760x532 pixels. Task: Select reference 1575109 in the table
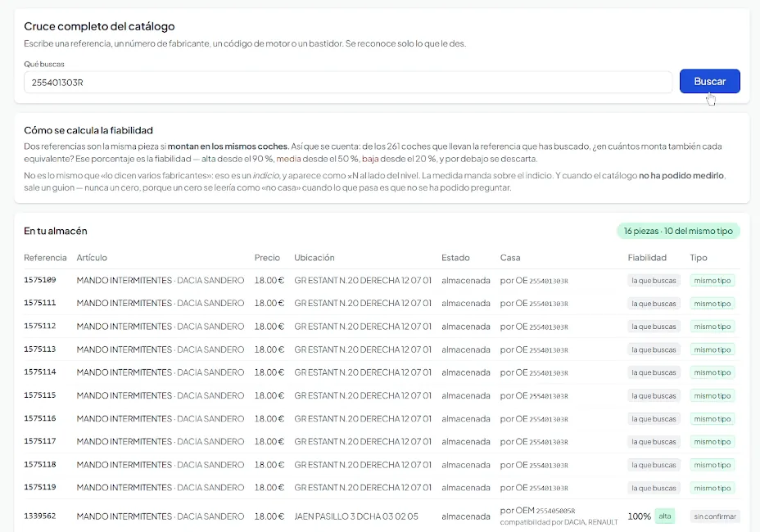pyautogui.click(x=40, y=280)
